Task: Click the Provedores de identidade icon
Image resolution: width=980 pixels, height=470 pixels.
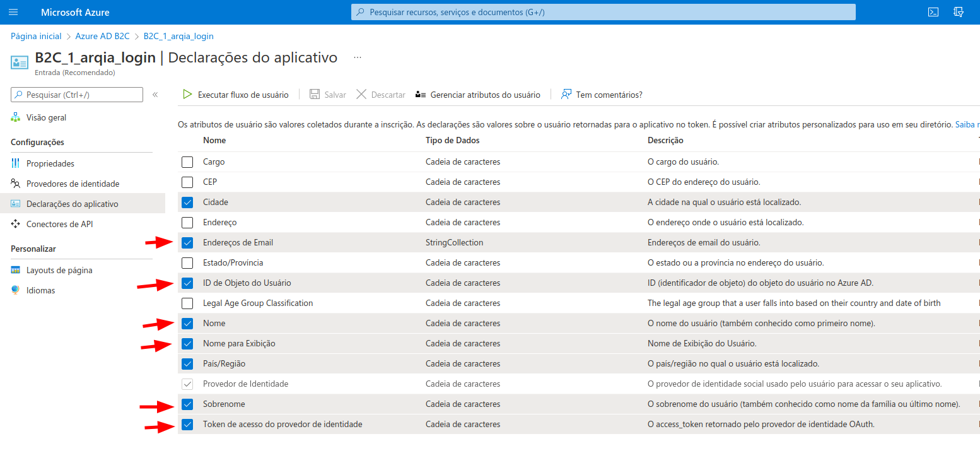Action: (16, 184)
